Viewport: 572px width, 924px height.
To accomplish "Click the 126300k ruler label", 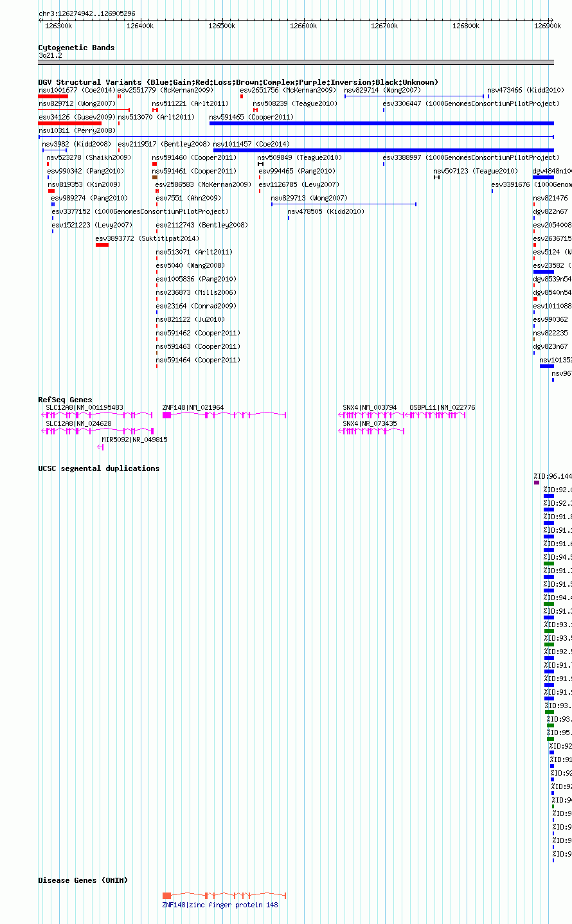I will 58,26.
